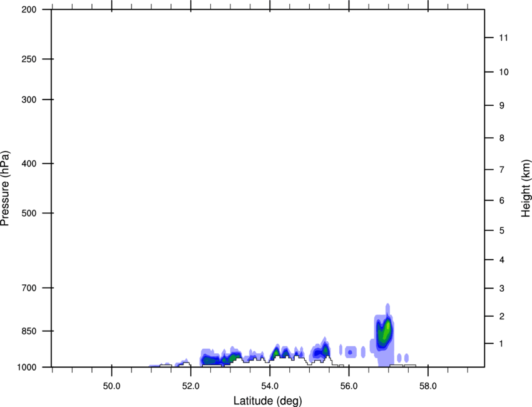
Task: Click the latitude label '50.0'
Action: click(x=111, y=386)
